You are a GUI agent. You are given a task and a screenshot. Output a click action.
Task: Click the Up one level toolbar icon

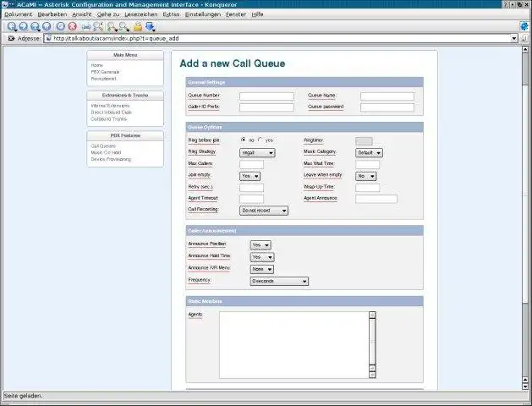pyautogui.click(x=35, y=26)
